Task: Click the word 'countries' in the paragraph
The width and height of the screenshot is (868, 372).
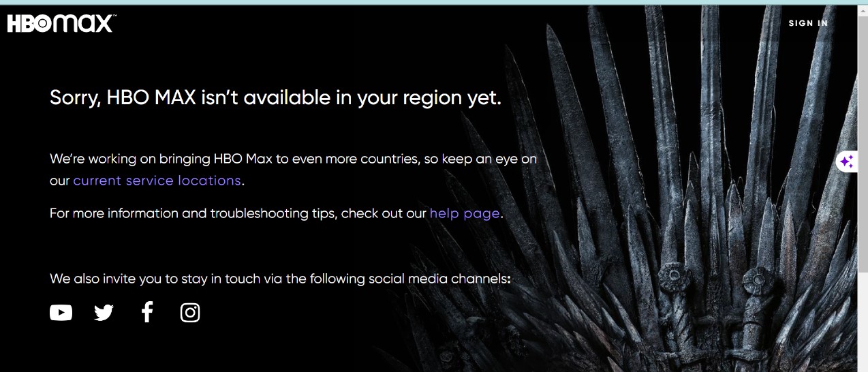Action: [395, 159]
